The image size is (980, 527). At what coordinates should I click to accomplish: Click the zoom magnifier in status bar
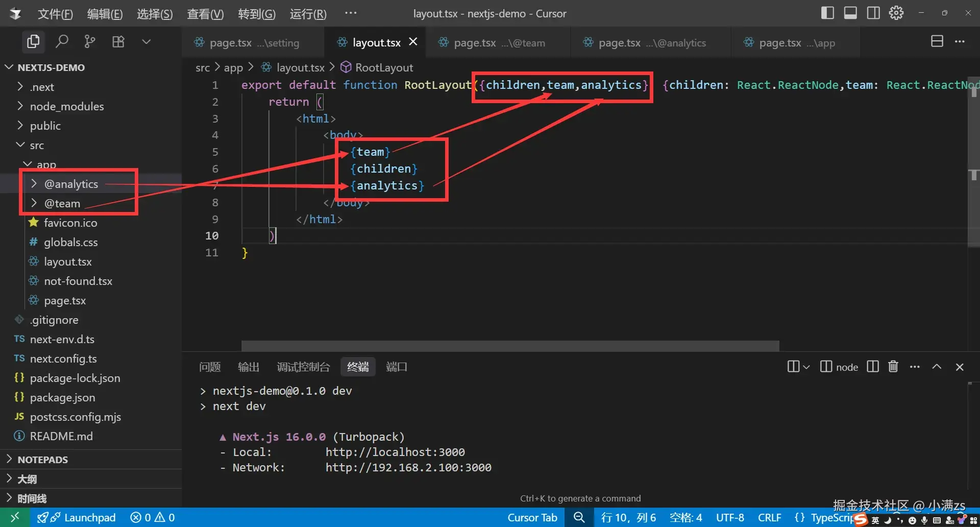(579, 517)
